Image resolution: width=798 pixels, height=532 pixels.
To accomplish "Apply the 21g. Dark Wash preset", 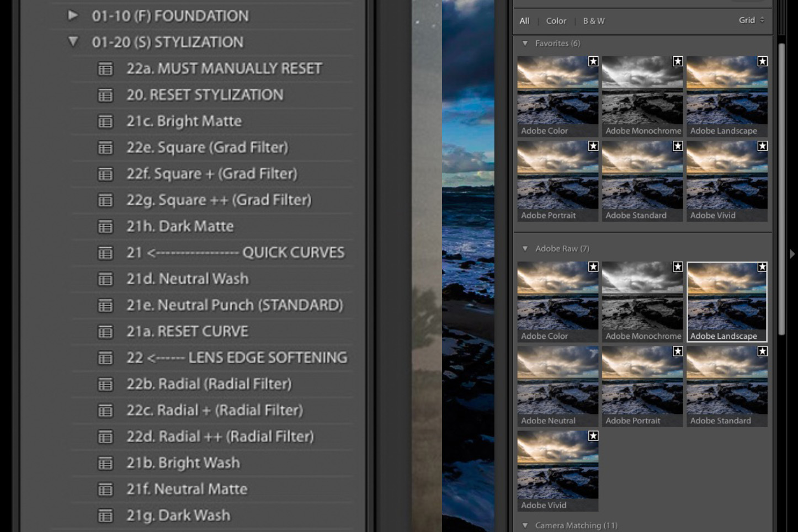I will [178, 515].
